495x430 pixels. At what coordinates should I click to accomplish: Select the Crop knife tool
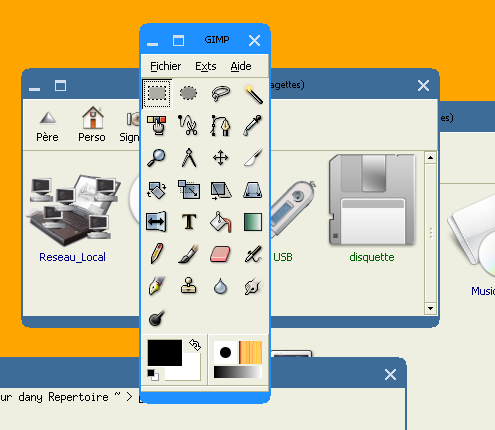coord(253,157)
